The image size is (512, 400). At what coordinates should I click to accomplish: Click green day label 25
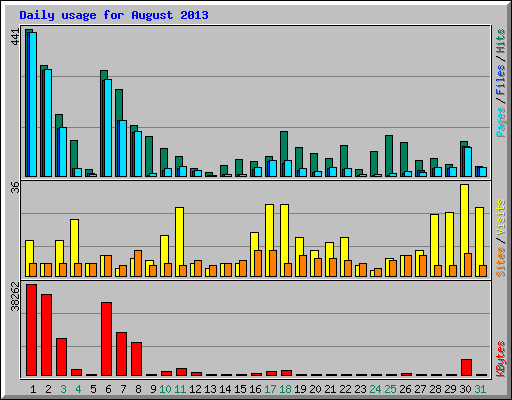(x=390, y=389)
